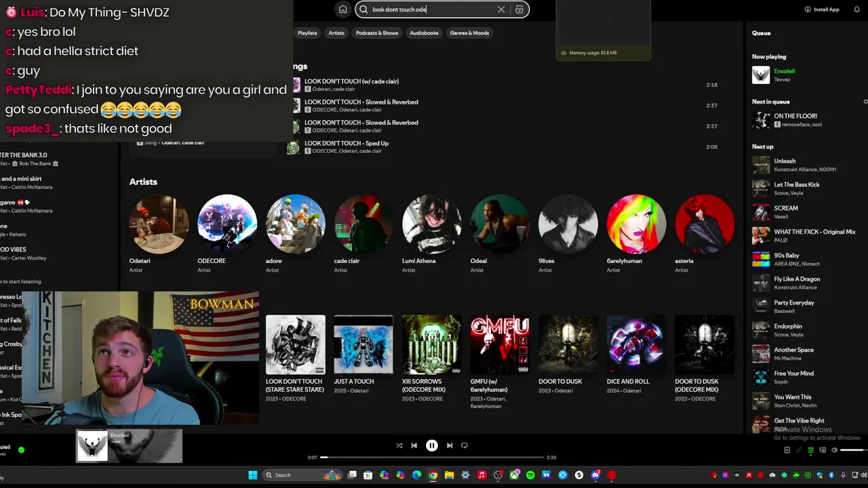Open the Now Playing view icon
This screenshot has width=868, height=488.
coord(787,450)
